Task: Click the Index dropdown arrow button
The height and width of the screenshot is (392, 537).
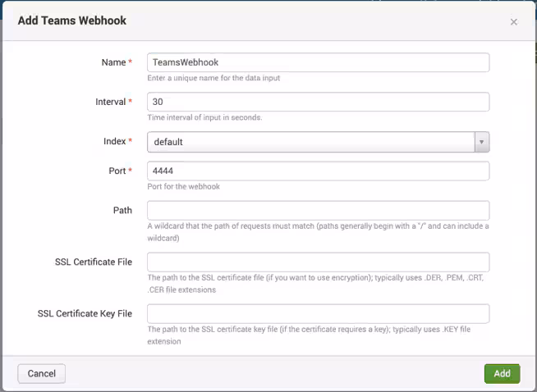Action: click(x=482, y=142)
